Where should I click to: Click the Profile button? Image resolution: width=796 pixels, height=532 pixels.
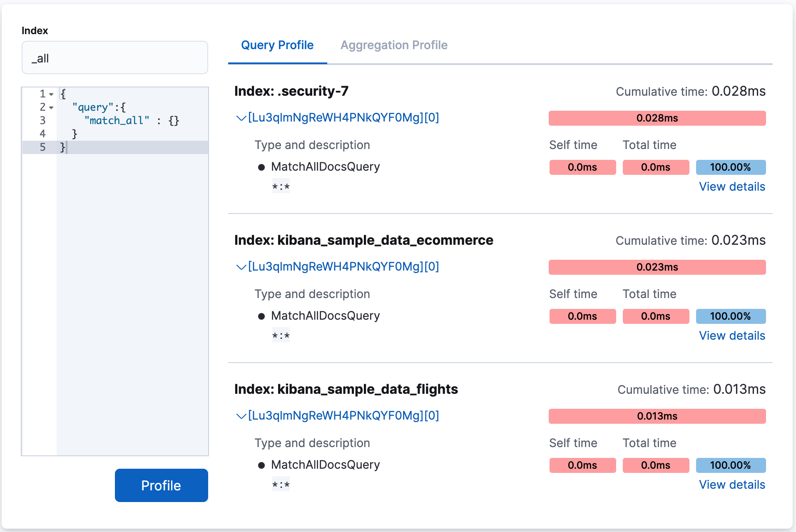tap(161, 485)
